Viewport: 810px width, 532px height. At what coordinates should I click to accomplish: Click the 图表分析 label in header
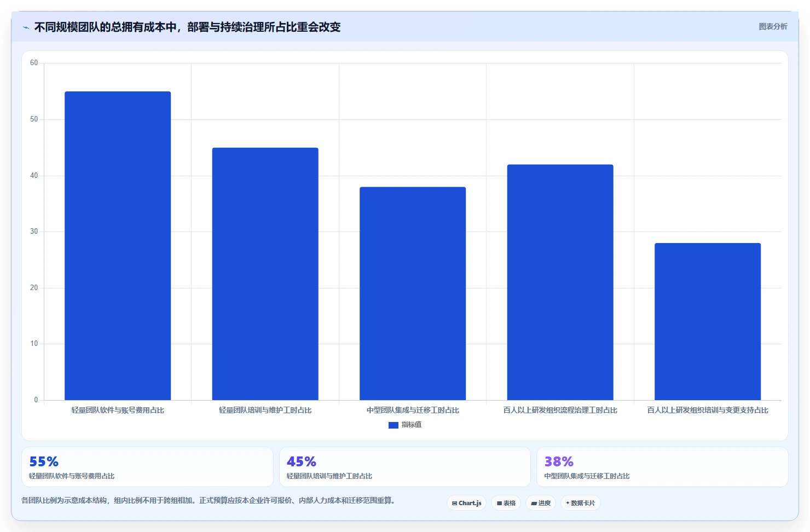tap(773, 26)
